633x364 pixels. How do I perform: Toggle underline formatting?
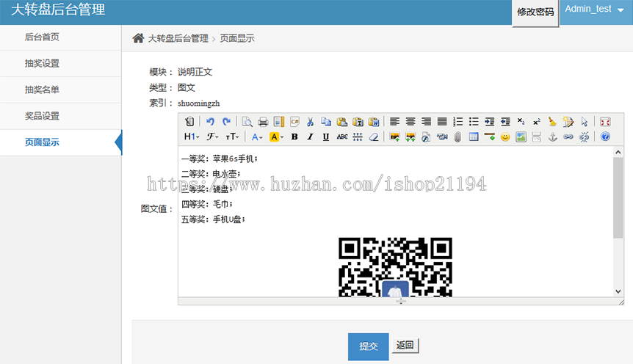pos(326,136)
